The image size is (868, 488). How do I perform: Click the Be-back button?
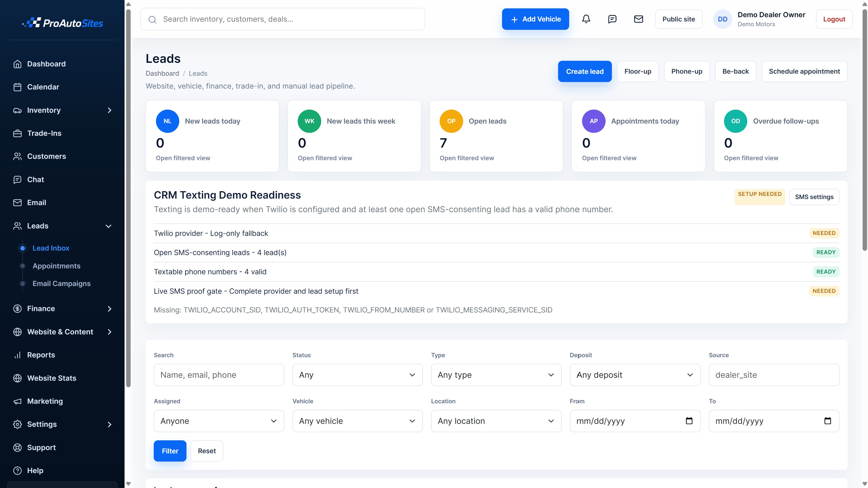pyautogui.click(x=735, y=71)
